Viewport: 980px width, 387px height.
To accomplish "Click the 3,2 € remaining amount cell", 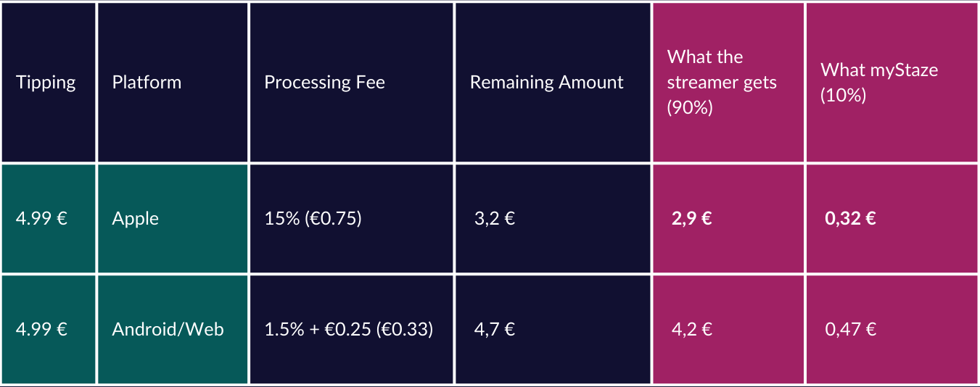I will coord(495,219).
